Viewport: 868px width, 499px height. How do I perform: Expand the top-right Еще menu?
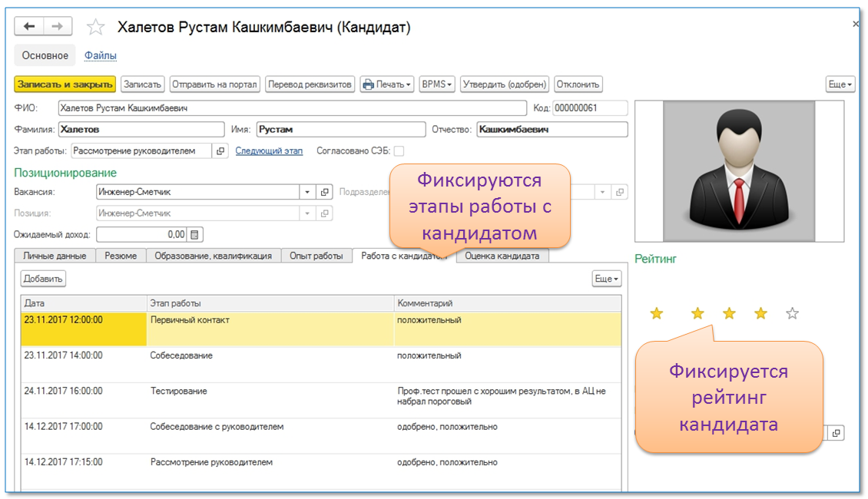(x=840, y=84)
